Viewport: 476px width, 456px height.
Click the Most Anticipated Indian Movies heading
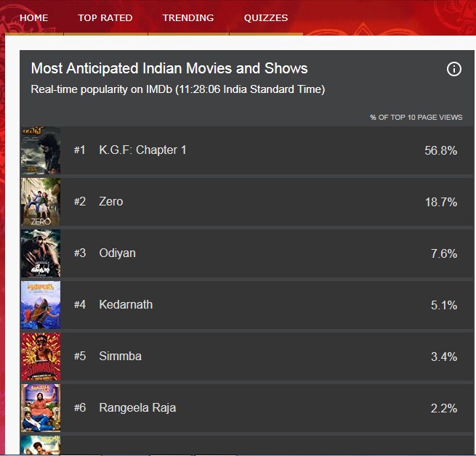pyautogui.click(x=169, y=68)
